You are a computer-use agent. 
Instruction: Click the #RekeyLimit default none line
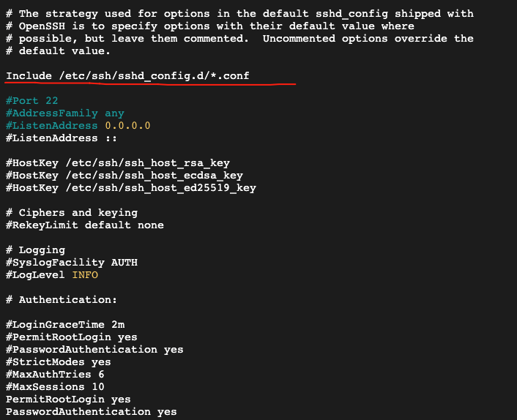tap(85, 225)
